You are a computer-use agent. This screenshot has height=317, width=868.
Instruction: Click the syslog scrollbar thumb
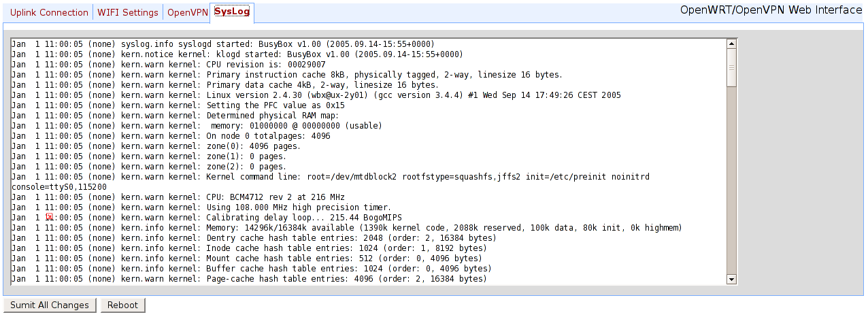coord(732,68)
